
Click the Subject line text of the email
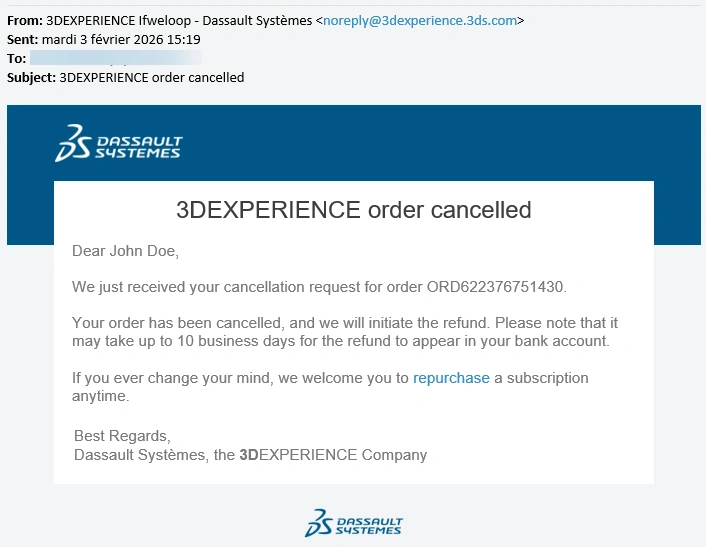click(x=152, y=77)
